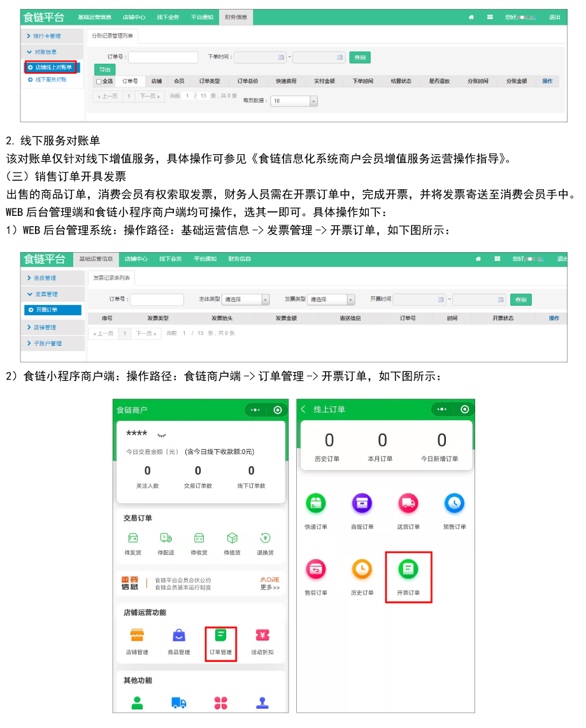Image resolution: width=586 pixels, height=728 pixels.
Task: Tap the 开票订单 green receipt icon
Action: pyautogui.click(x=408, y=569)
